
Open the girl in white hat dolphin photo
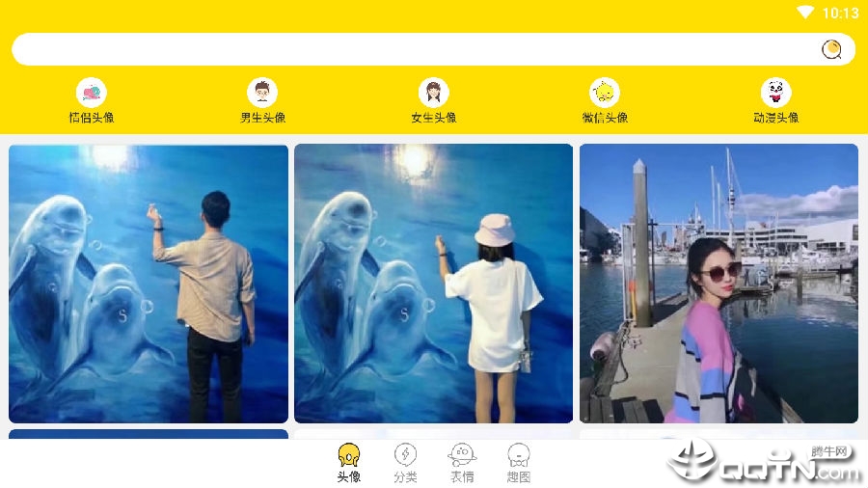pyautogui.click(x=433, y=284)
